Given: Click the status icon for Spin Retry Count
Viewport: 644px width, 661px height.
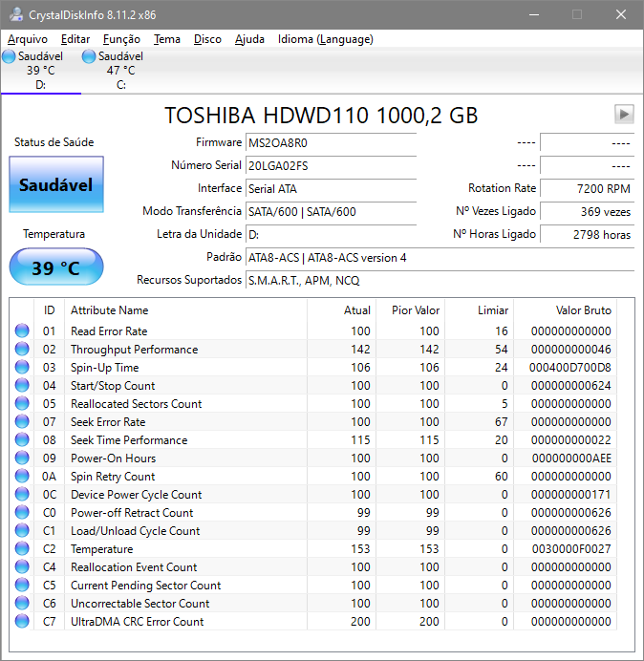Looking at the screenshot, I should pyautogui.click(x=22, y=476).
